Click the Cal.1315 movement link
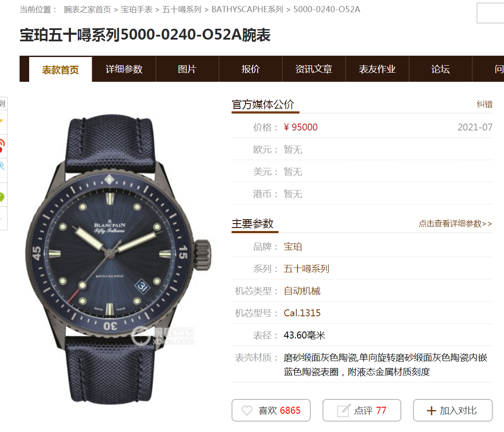 [x=302, y=313]
